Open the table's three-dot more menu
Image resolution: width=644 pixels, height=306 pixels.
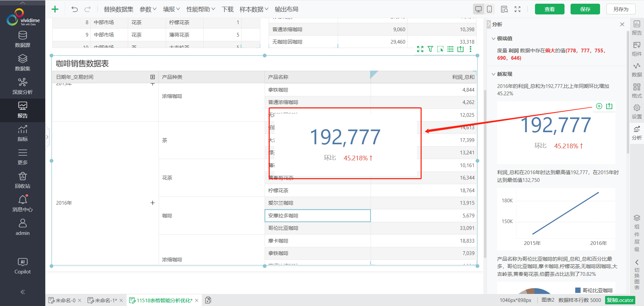[x=471, y=49]
